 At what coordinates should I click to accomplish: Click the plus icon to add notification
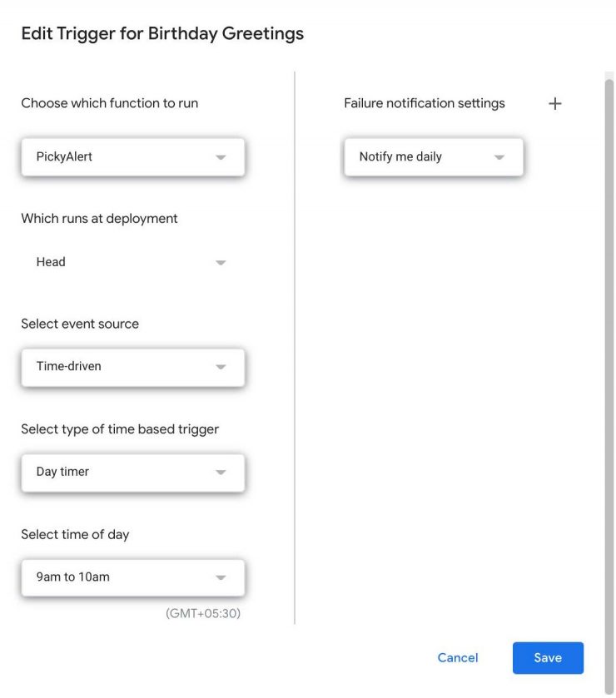click(x=554, y=103)
